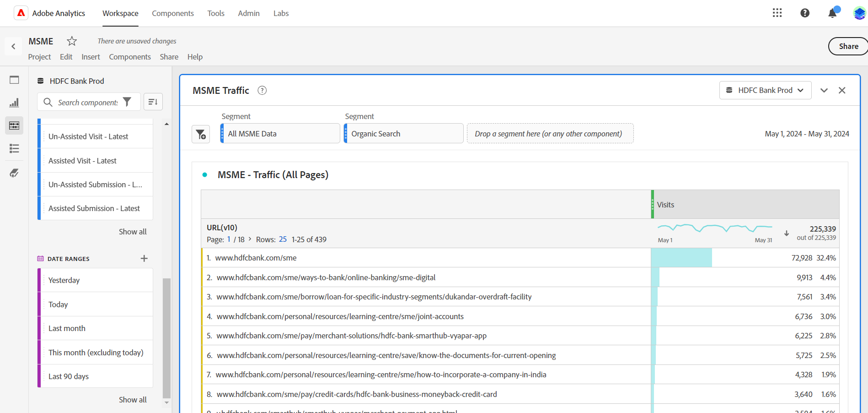This screenshot has width=868, height=413.
Task: Select the Today date range
Action: coord(95,304)
